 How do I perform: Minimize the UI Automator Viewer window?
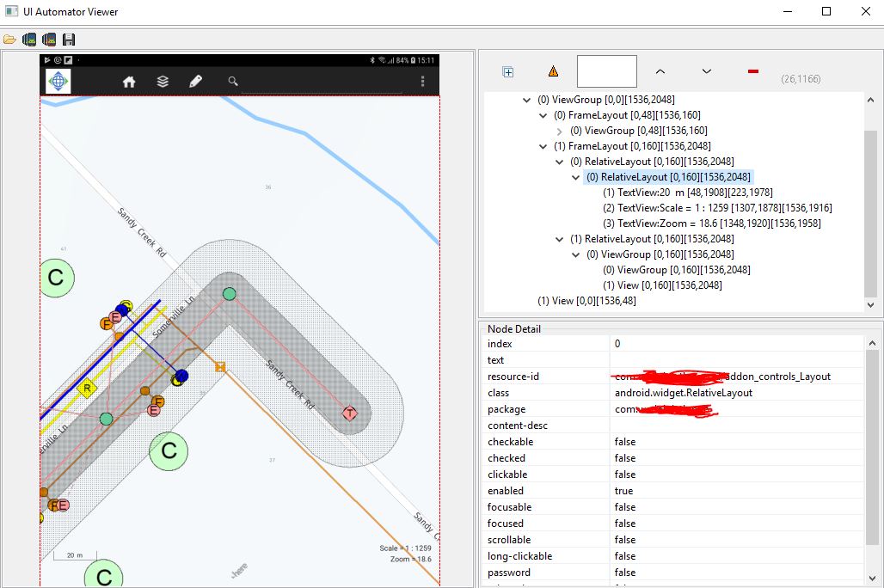tap(788, 11)
